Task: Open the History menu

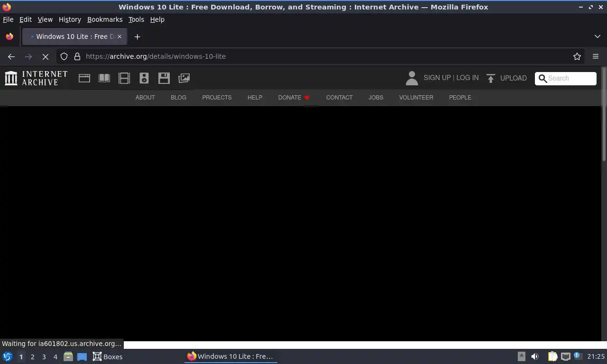Action: (x=70, y=19)
